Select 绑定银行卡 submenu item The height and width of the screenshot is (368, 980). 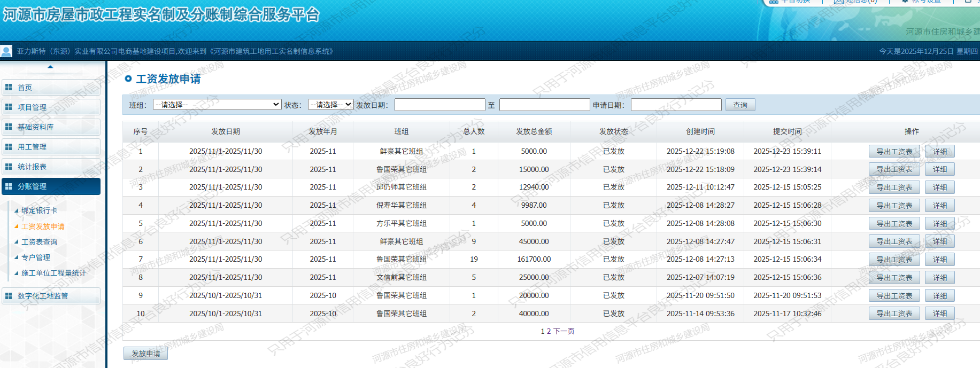tap(39, 210)
